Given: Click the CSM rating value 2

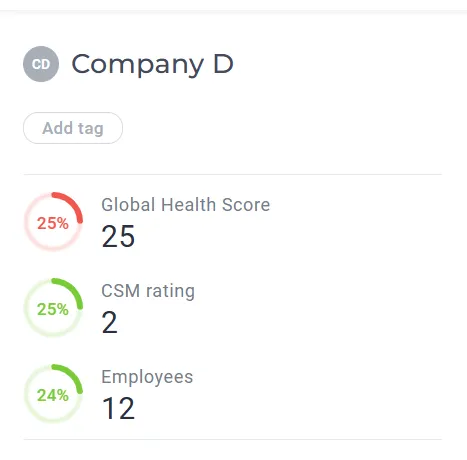Looking at the screenshot, I should (x=110, y=322).
